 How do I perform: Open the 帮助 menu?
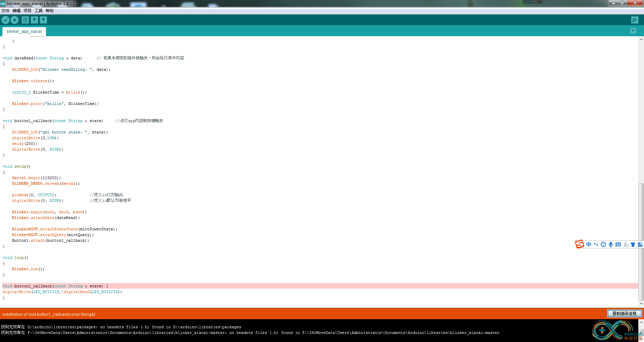point(50,11)
